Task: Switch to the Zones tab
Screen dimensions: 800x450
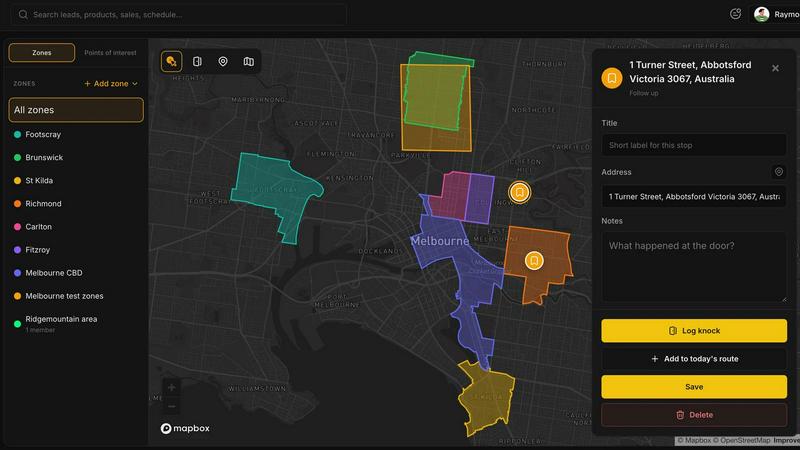Action: click(42, 53)
